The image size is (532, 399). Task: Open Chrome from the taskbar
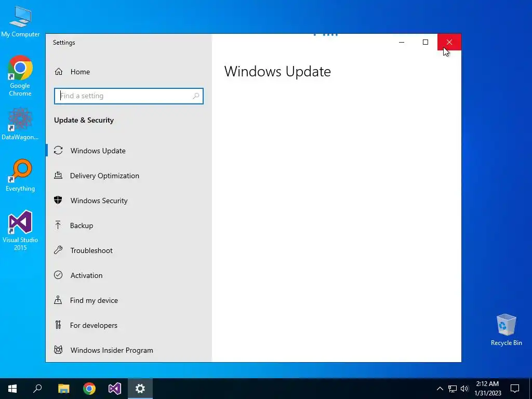[x=89, y=389]
